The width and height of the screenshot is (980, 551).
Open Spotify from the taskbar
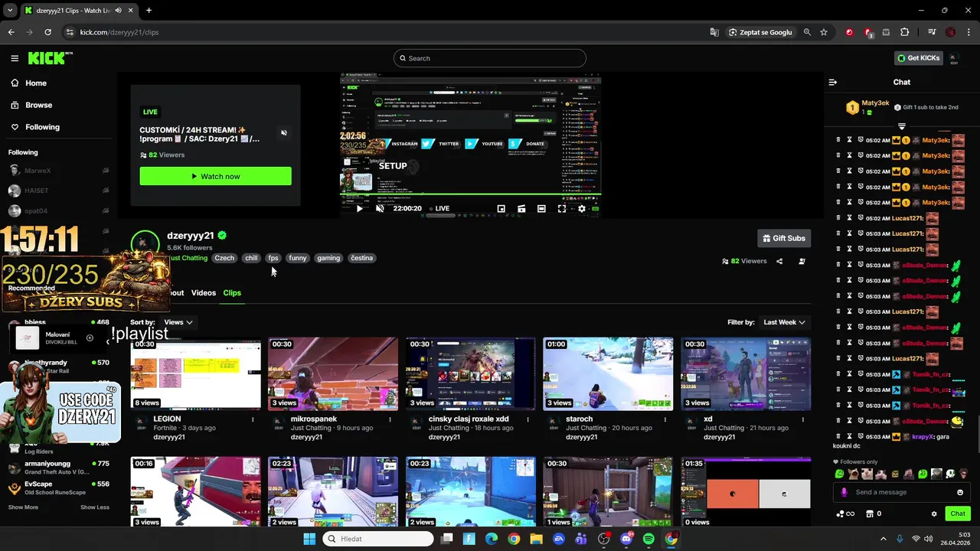pyautogui.click(x=648, y=539)
